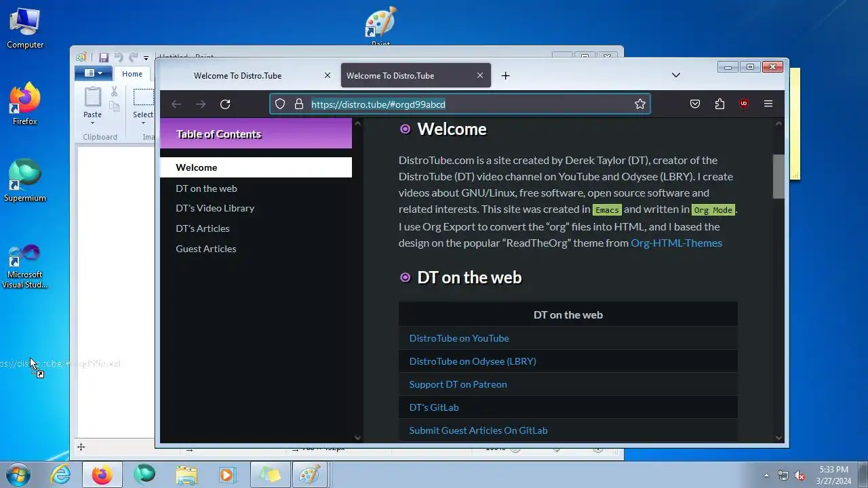Open Submit Guest Articles On GitLab link
868x488 pixels.
(x=478, y=430)
